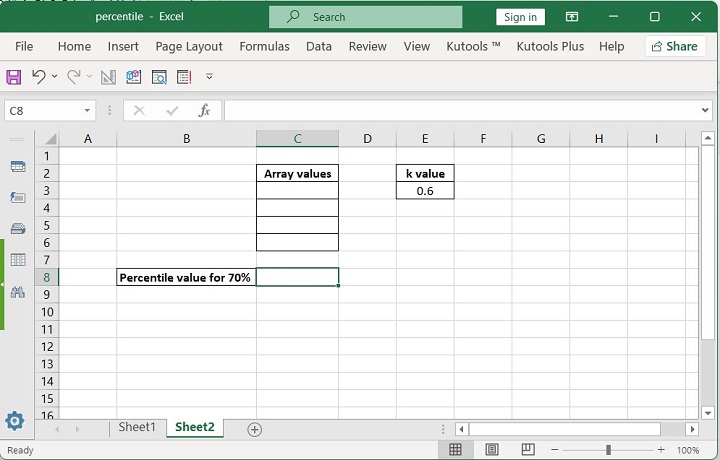Click the Redo arrow icon
The height and width of the screenshot is (460, 720).
pyautogui.click(x=73, y=77)
